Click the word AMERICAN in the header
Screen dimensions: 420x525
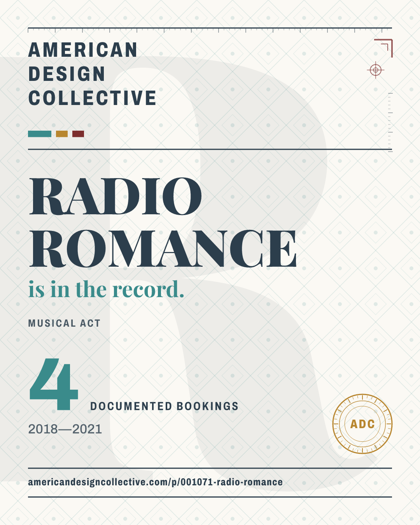83,50
